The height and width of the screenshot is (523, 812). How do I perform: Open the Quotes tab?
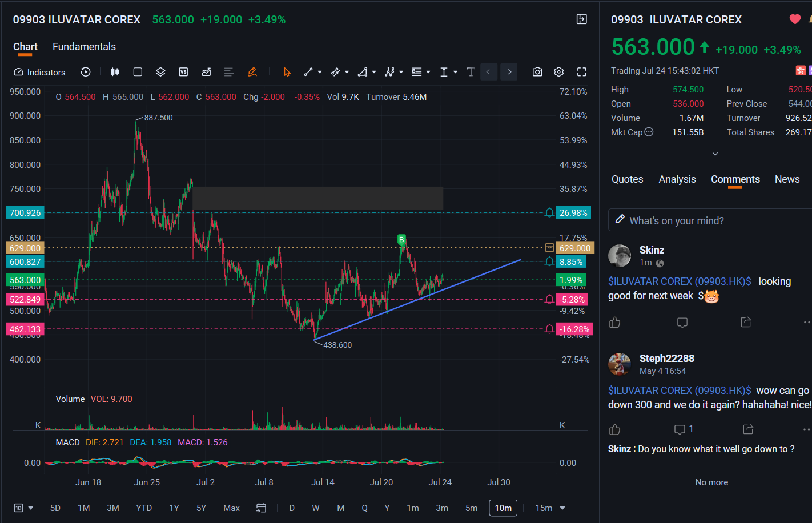tap(628, 179)
